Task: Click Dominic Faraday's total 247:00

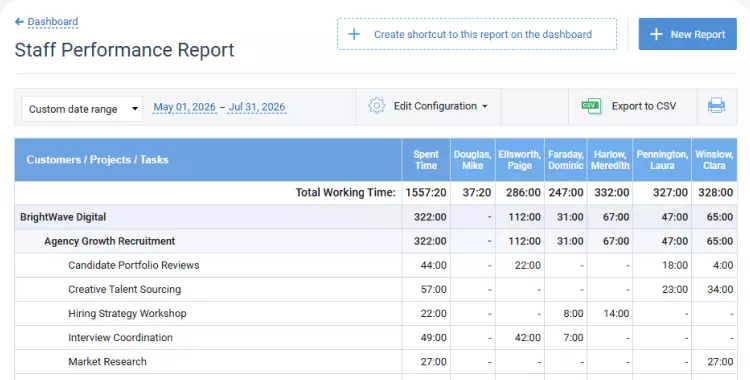Action: click(x=566, y=192)
